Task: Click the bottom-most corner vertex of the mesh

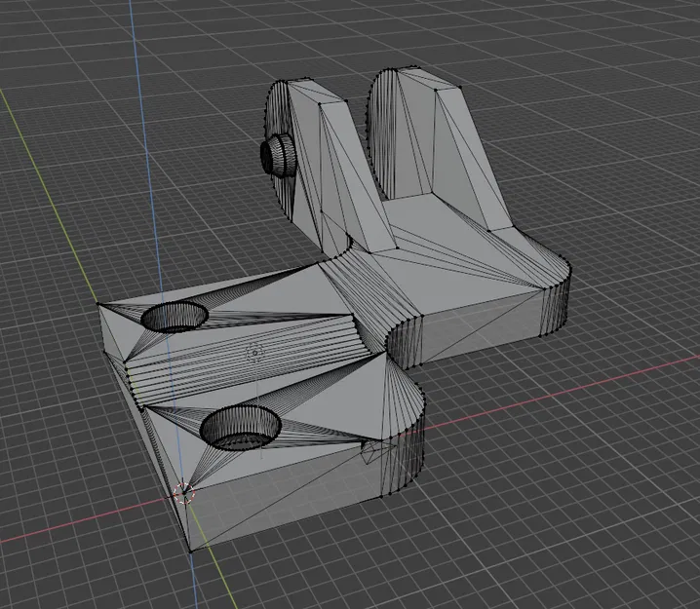Action: pos(191,552)
